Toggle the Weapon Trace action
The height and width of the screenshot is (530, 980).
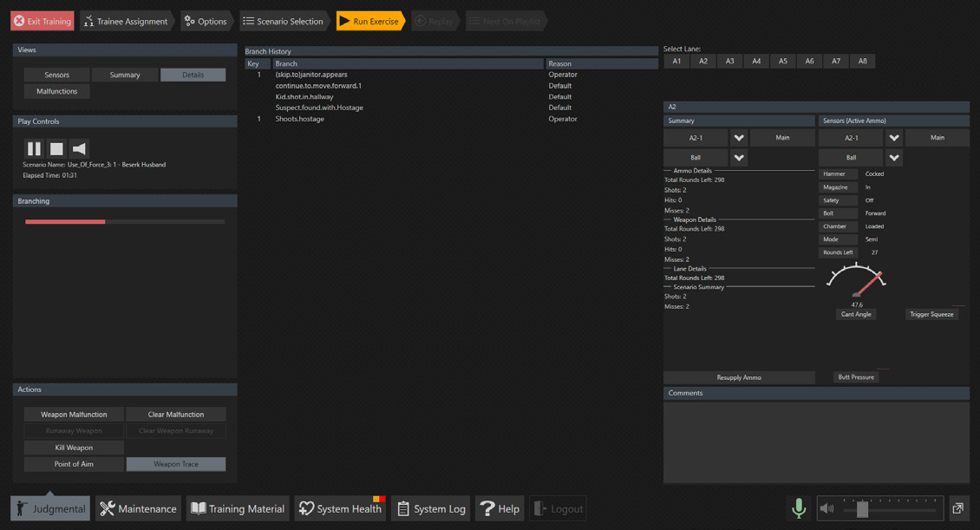pyautogui.click(x=176, y=464)
